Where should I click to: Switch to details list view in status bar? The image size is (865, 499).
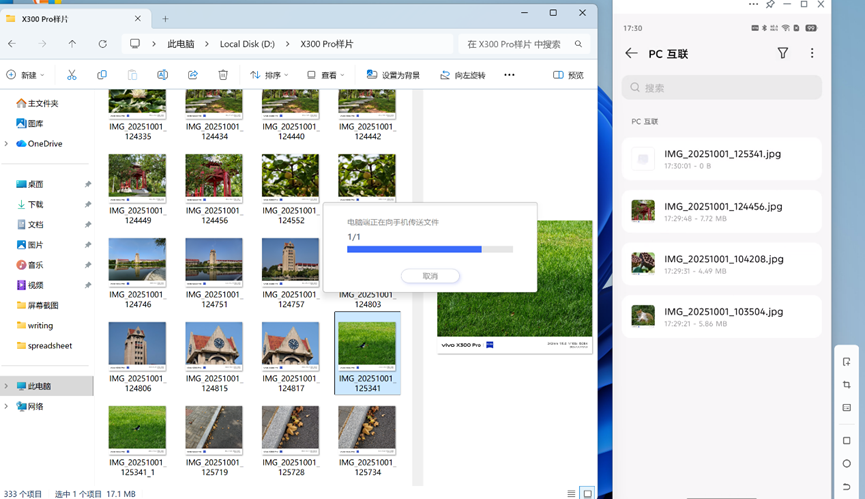click(571, 493)
